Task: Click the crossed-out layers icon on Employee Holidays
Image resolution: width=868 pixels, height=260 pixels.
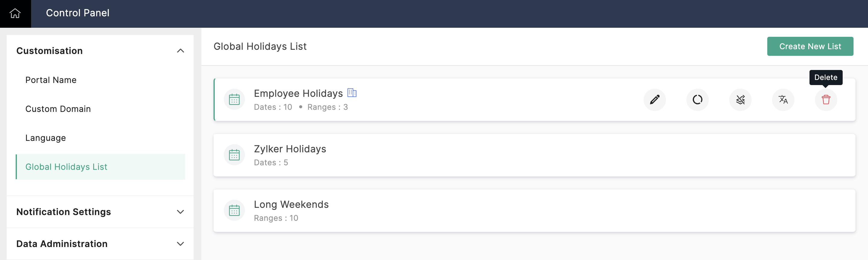Action: coord(740,100)
